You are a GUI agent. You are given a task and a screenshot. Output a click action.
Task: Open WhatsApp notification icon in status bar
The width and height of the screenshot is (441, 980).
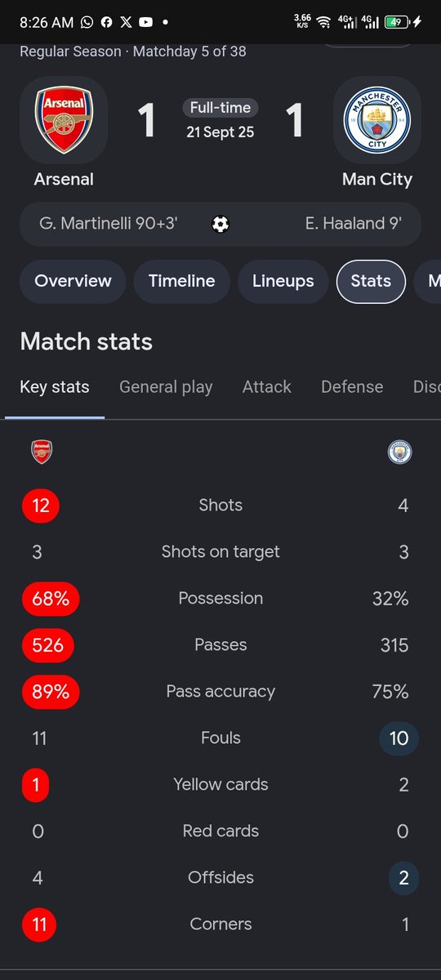[87, 22]
